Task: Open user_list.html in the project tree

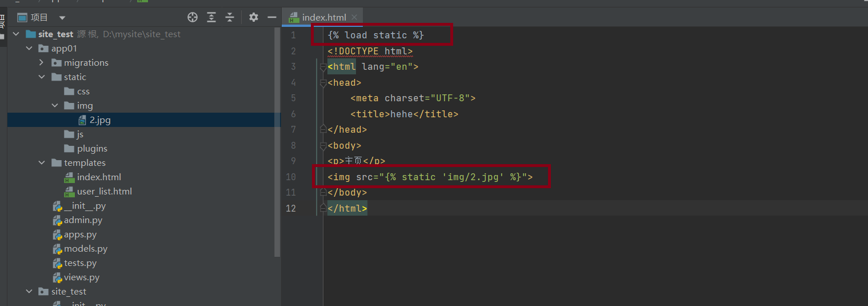Action: (x=104, y=192)
